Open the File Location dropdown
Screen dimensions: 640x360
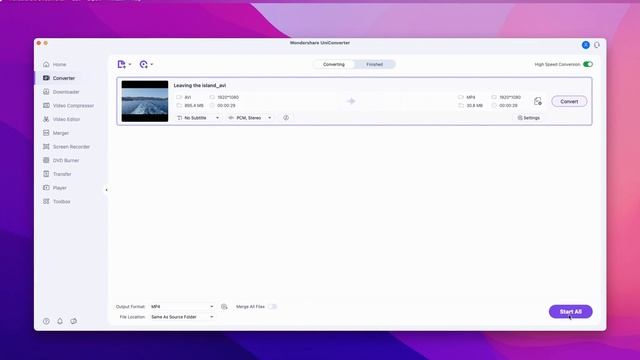[x=182, y=317]
